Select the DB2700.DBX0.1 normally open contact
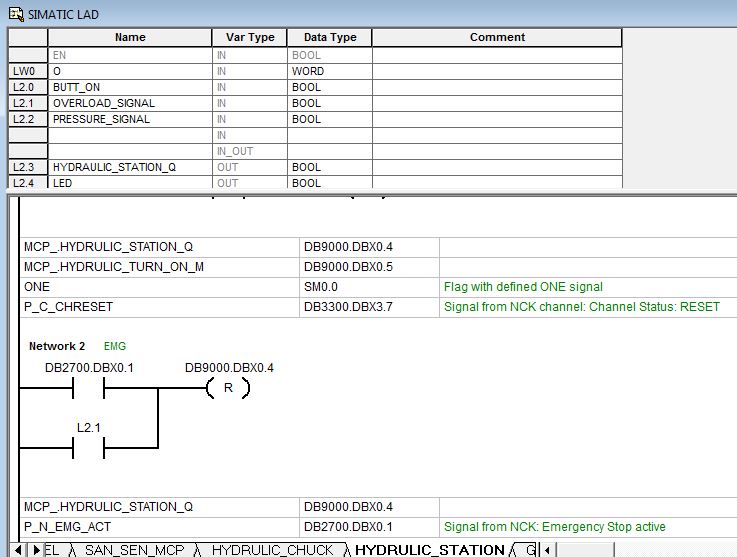This screenshot has height=557, width=737. coord(90,389)
